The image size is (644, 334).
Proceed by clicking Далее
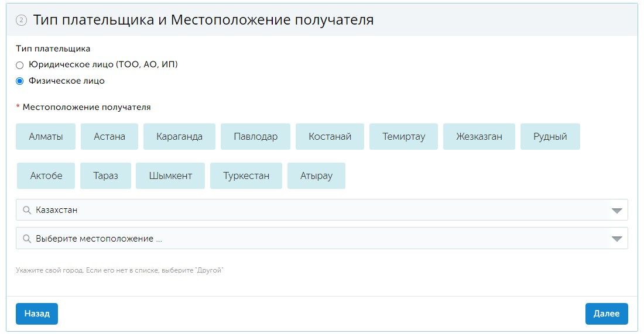(606, 314)
